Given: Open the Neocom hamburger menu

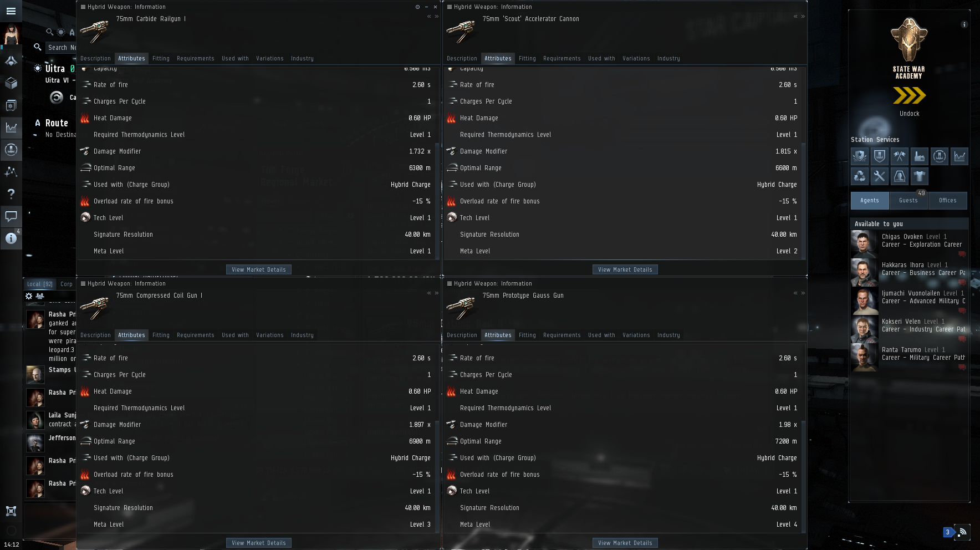Looking at the screenshot, I should (x=11, y=11).
